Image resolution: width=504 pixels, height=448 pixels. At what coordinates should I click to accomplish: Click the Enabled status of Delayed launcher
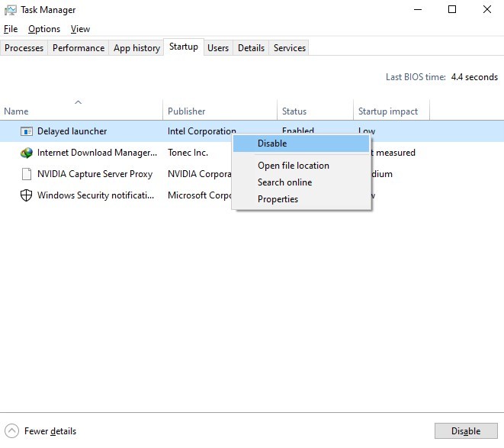pyautogui.click(x=298, y=131)
